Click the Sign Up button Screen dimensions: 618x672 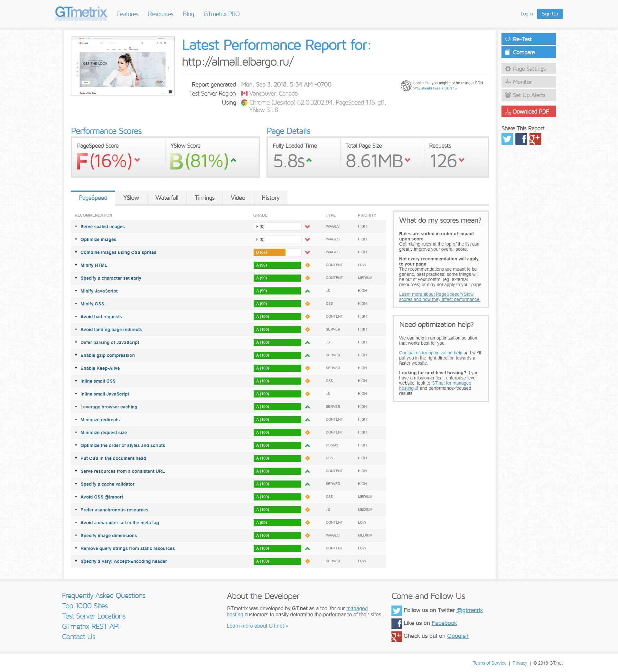point(549,14)
